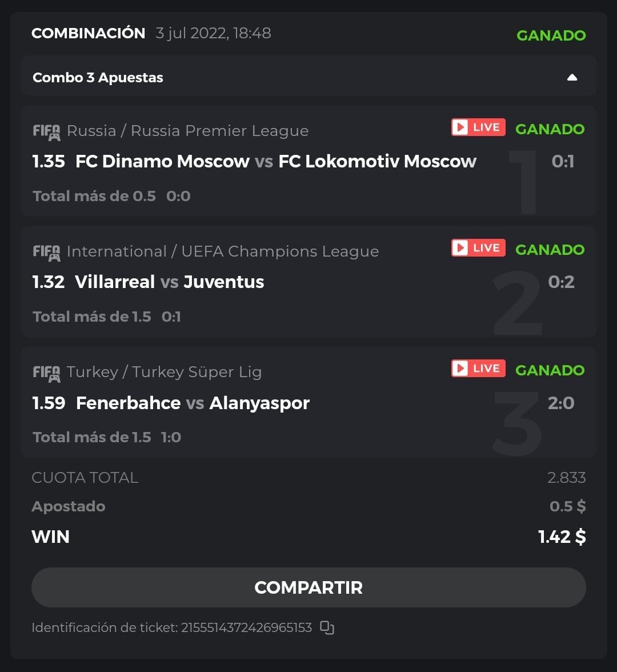Open LIVE badge for Villarreal vs Juventus
Image resolution: width=617 pixels, height=672 pixels.
click(478, 248)
